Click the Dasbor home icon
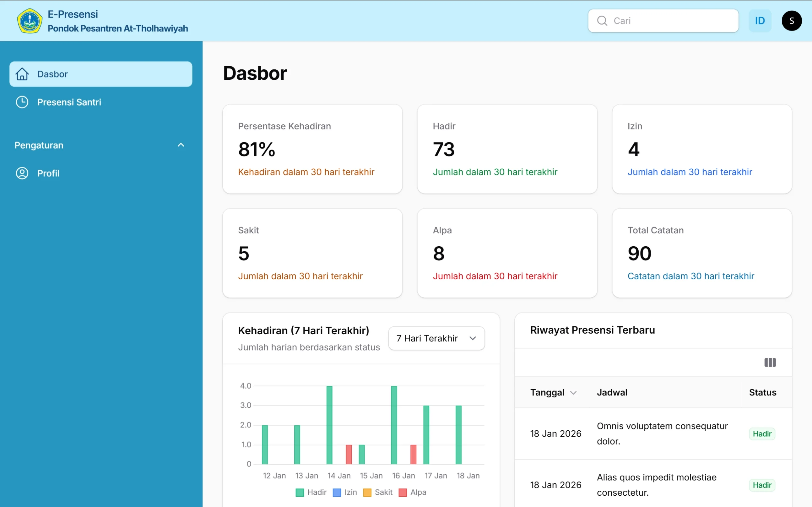Screen dimensions: 812x507 point(22,74)
